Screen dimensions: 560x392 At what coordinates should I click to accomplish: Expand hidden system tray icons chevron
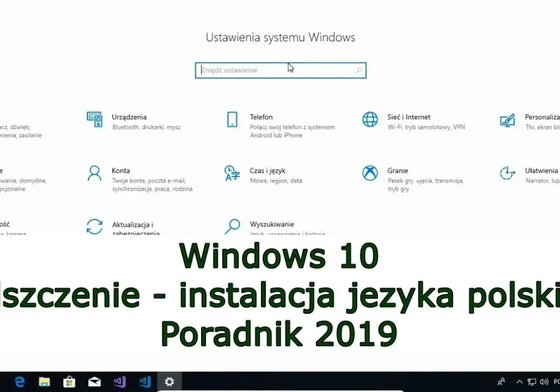click(x=520, y=382)
